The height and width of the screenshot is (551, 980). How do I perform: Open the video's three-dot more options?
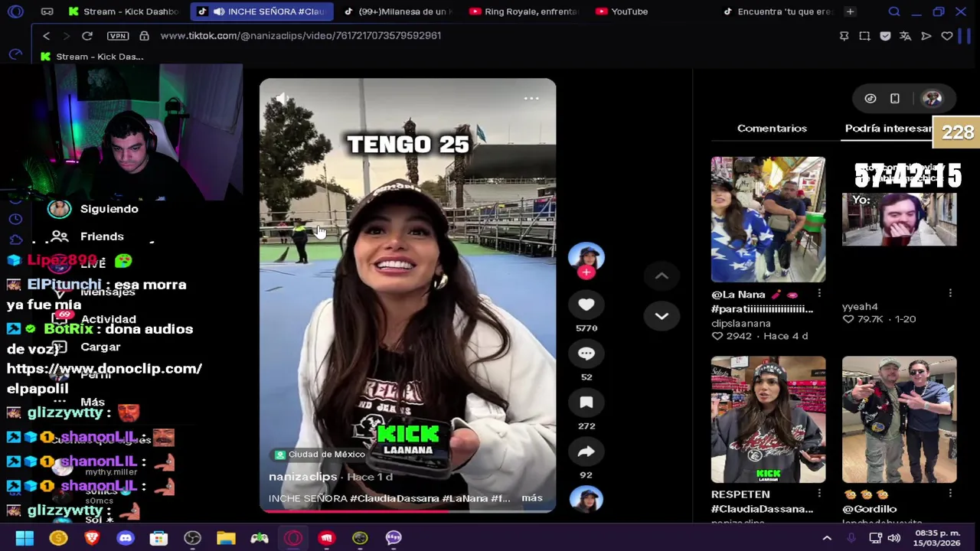tap(531, 99)
